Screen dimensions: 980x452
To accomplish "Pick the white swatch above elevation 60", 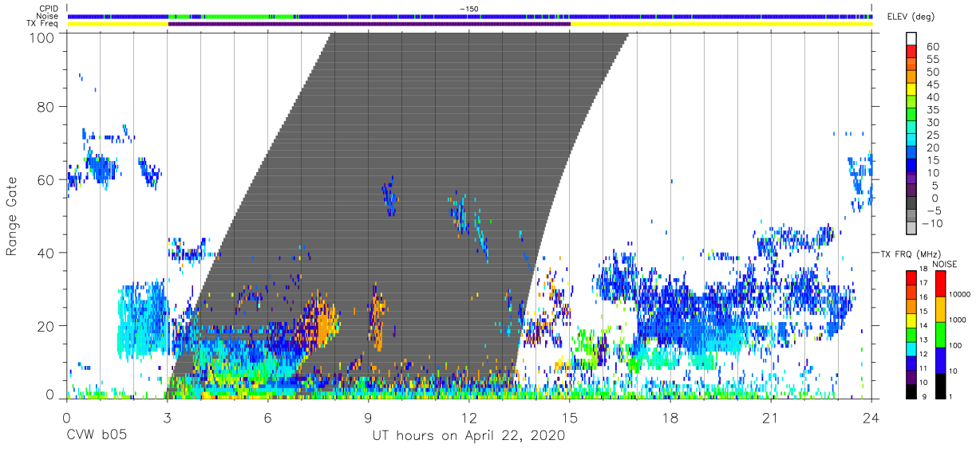I will 912,39.
